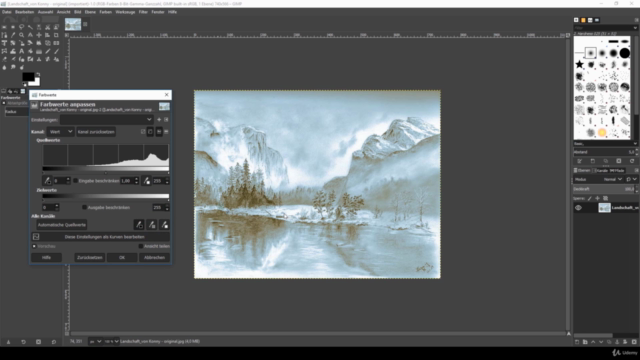This screenshot has height=360, width=640.
Task: Select the Paintbrush tool
Action: click(56, 51)
